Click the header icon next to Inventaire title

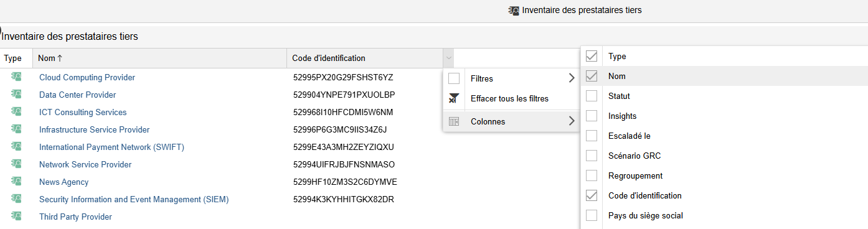tap(514, 10)
